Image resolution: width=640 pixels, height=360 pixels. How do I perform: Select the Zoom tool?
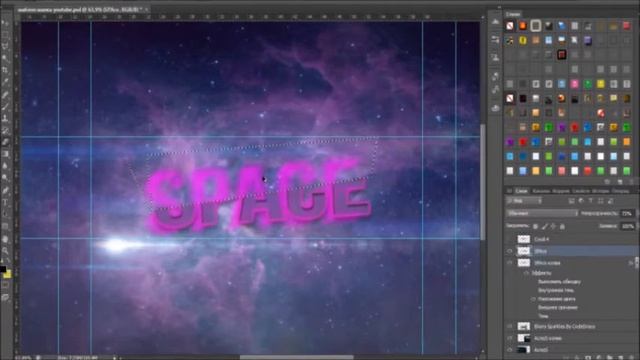5,251
